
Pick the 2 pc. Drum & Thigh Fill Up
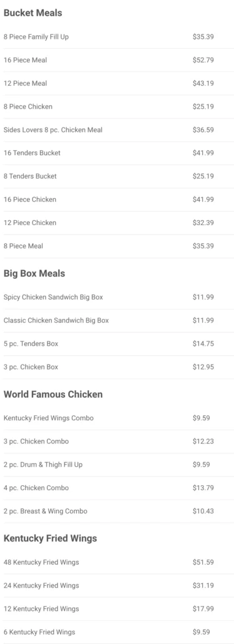tap(117, 465)
